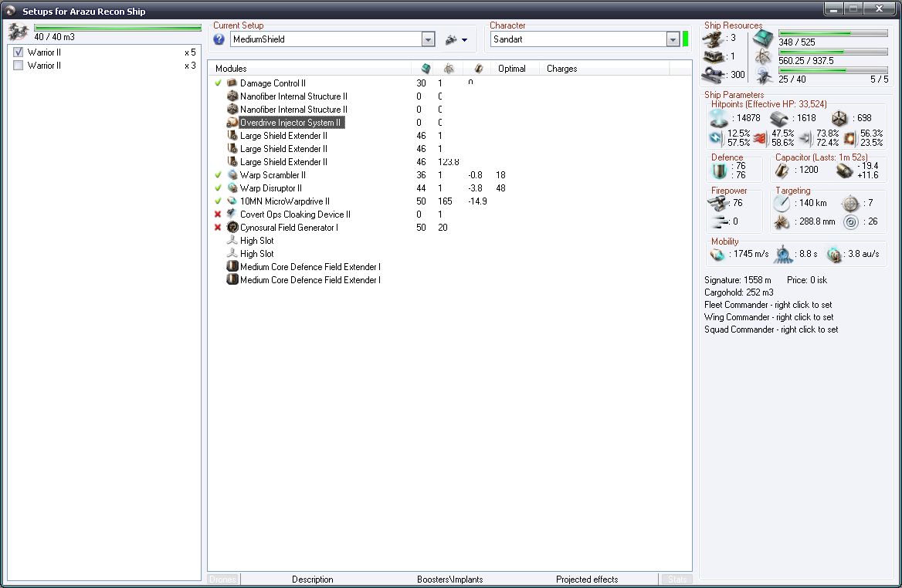This screenshot has width=902, height=588.
Task: Toggle Damage Control II active state checkmark
Action: click(x=218, y=83)
